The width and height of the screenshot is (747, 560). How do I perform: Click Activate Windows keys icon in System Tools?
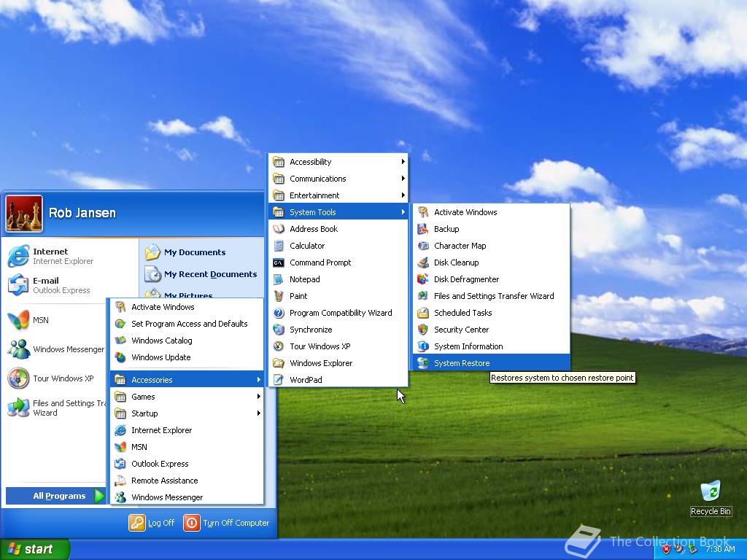tap(422, 212)
